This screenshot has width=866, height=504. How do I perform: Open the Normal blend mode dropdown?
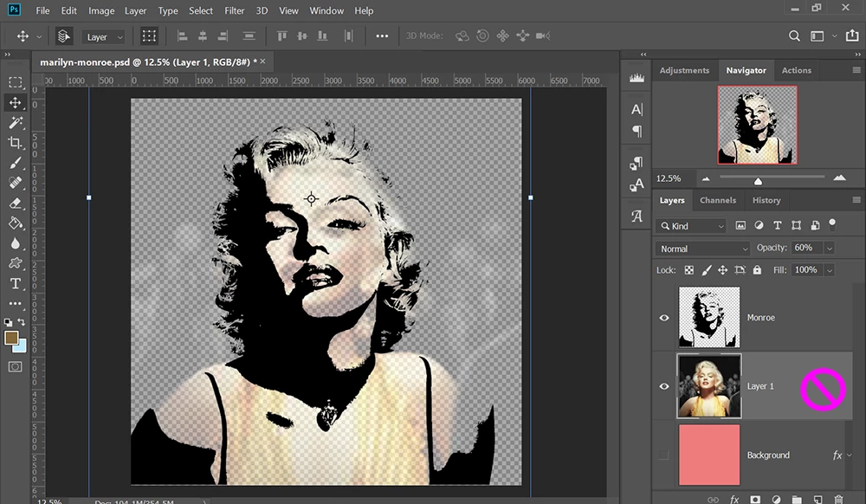[x=702, y=249]
